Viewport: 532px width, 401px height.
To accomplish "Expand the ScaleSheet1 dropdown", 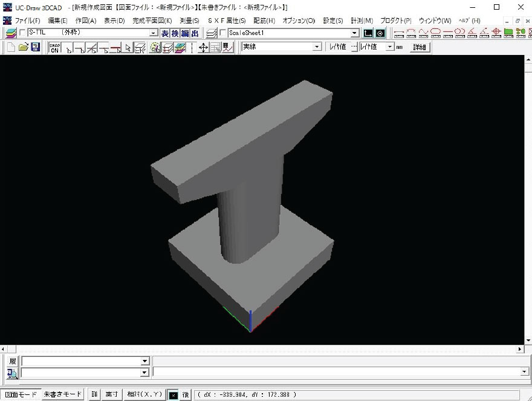I will tap(354, 33).
